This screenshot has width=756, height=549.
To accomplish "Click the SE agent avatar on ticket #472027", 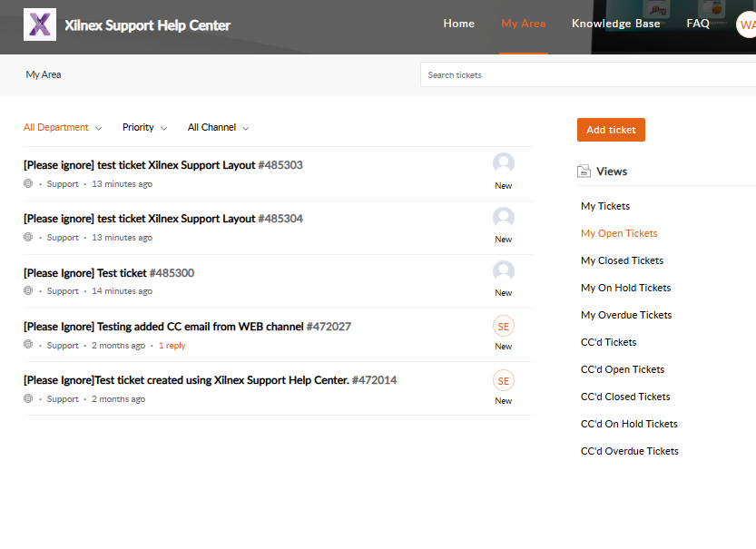I will pyautogui.click(x=504, y=326).
